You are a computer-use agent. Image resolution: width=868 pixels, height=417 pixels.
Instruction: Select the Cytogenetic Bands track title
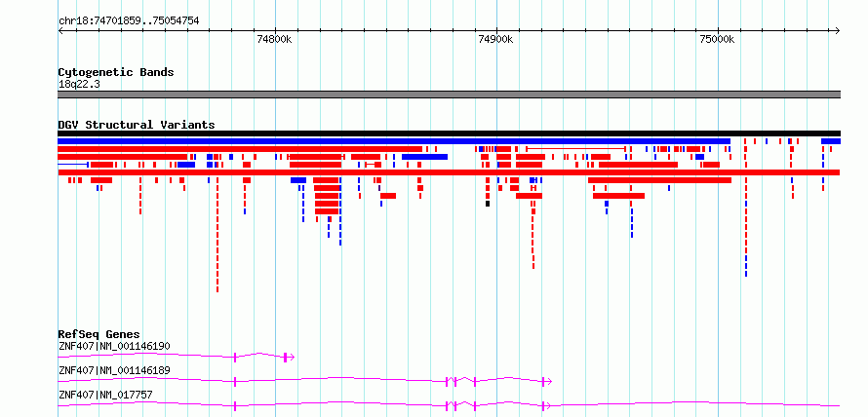116,72
